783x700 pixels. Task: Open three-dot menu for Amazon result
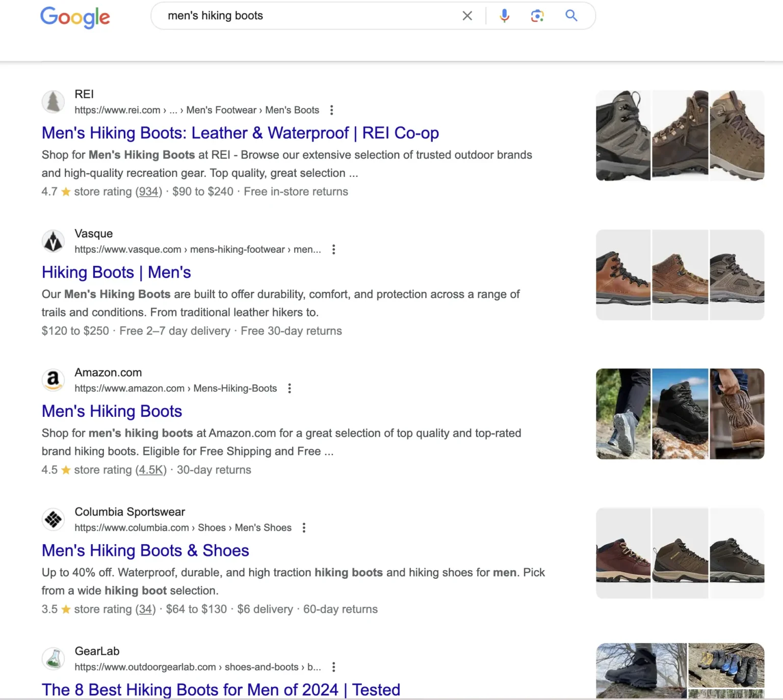289,388
